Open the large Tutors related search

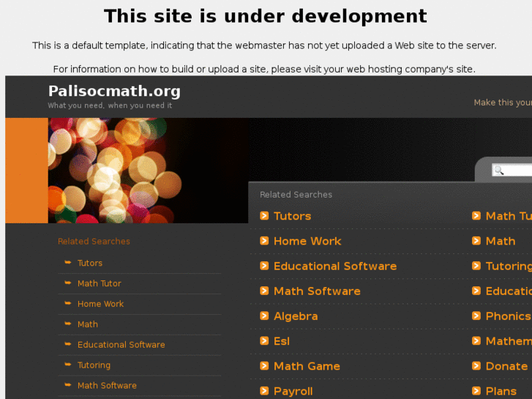pos(292,216)
